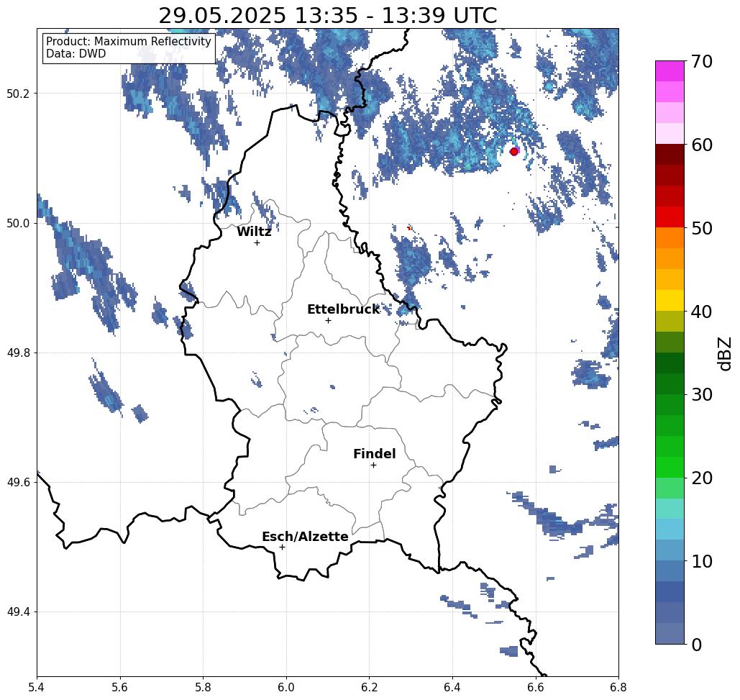Click the orange colorbar segment below 50
Screen dimensions: 740x700
pyautogui.click(x=670, y=238)
